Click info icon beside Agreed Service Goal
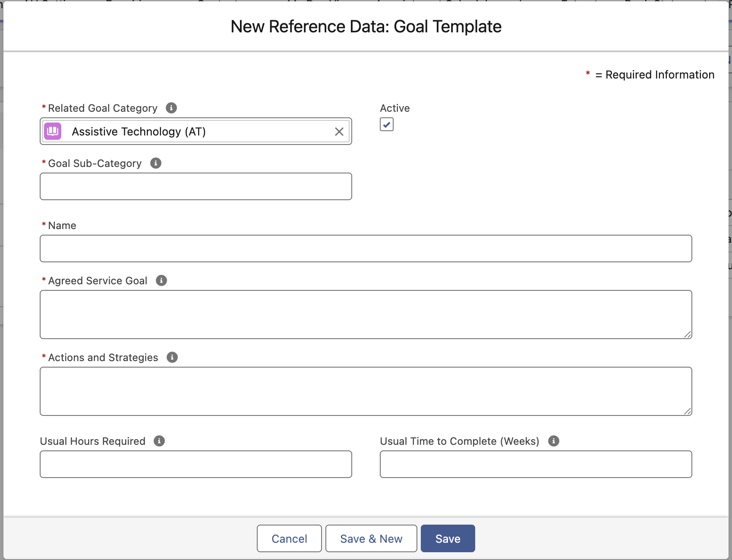 pyautogui.click(x=161, y=280)
